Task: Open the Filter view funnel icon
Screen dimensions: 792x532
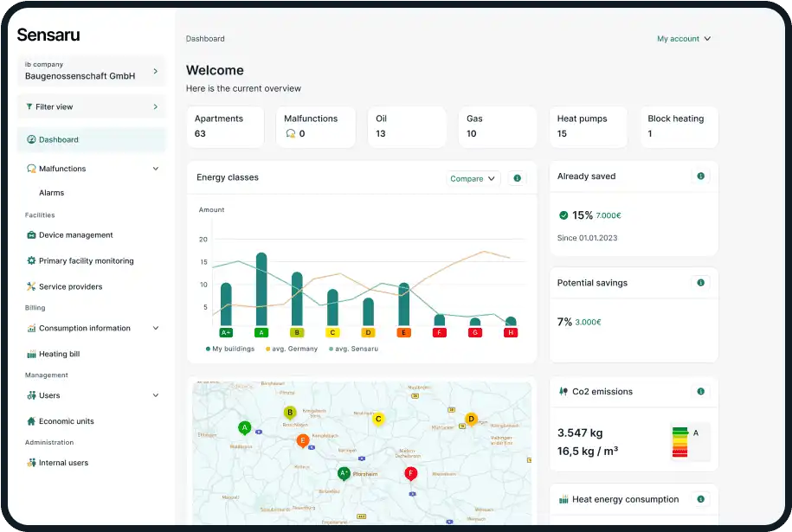Action: pyautogui.click(x=29, y=106)
